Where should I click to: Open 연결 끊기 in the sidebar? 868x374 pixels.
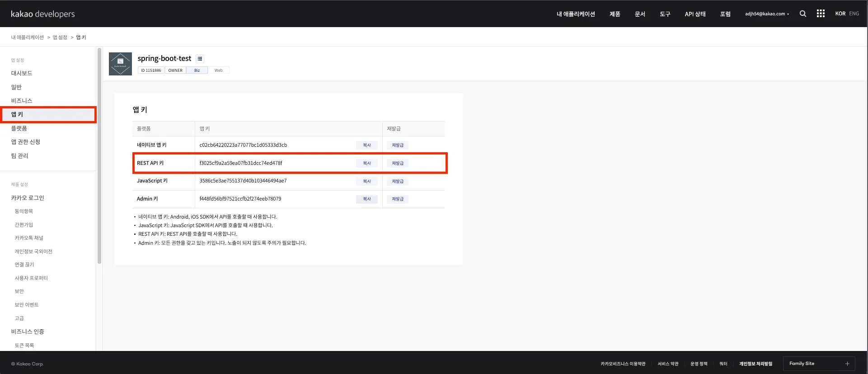point(24,265)
